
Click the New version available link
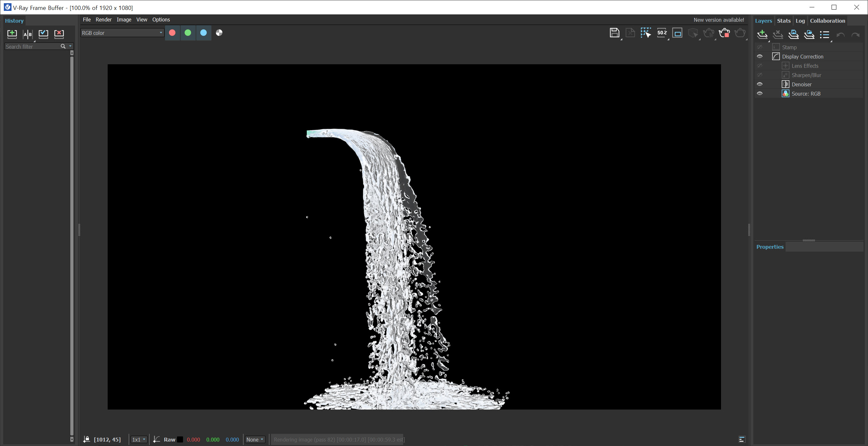click(718, 20)
